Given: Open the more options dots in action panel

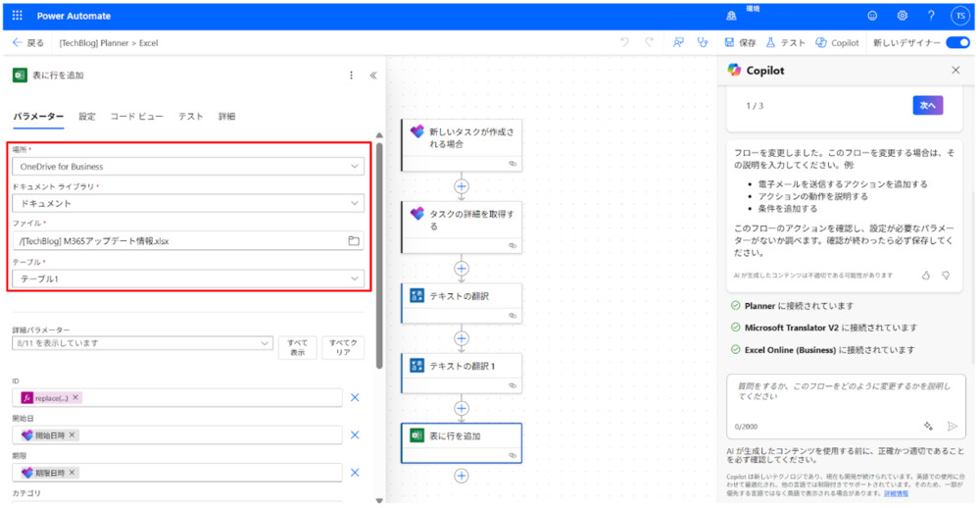Looking at the screenshot, I should 351,76.
